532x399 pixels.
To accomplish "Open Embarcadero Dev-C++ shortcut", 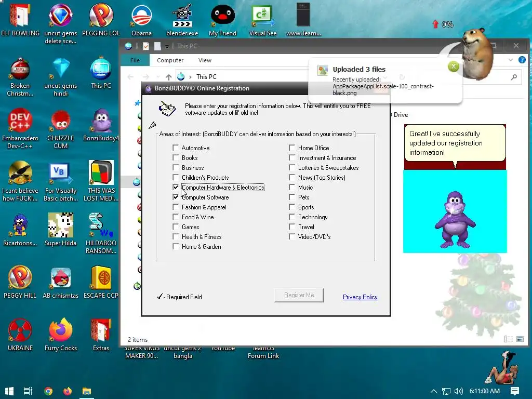I will pyautogui.click(x=20, y=129).
